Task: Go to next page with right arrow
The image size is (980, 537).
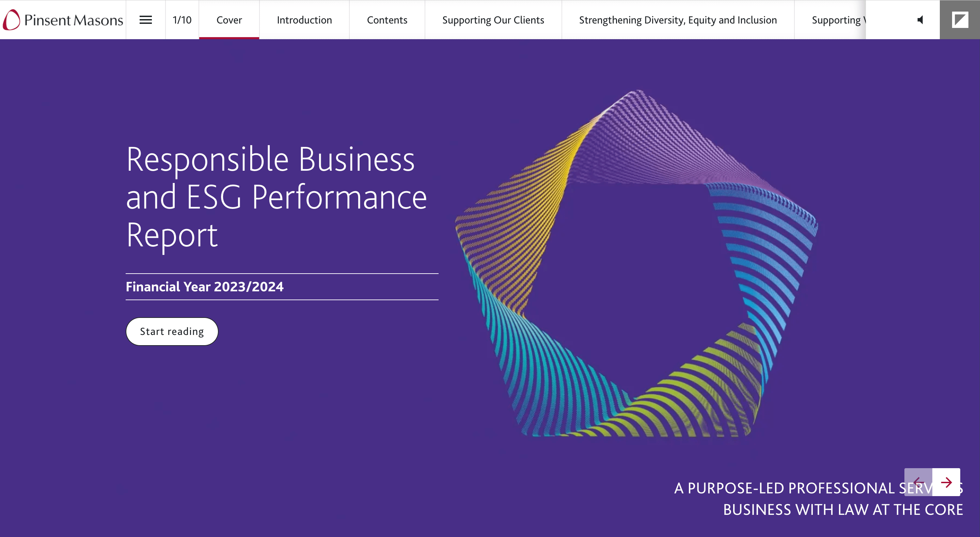Action: (946, 482)
